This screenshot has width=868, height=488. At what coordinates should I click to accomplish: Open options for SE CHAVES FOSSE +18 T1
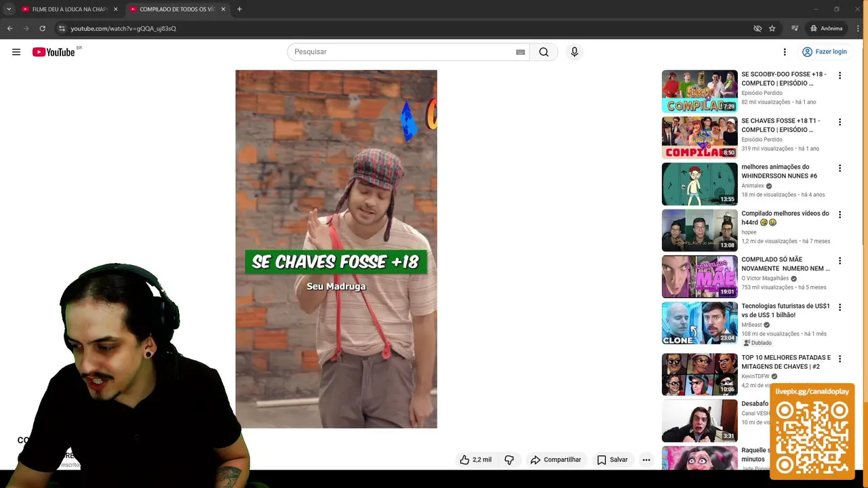coord(840,122)
